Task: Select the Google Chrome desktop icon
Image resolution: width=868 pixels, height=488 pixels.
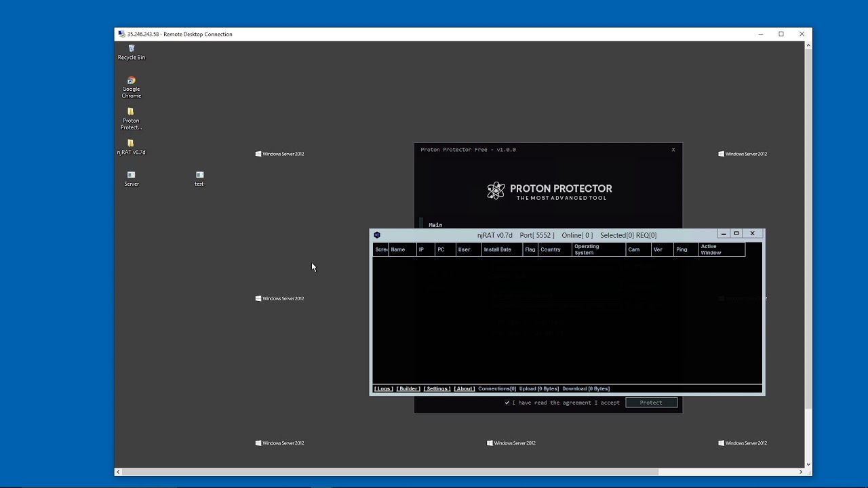Action: [132, 87]
